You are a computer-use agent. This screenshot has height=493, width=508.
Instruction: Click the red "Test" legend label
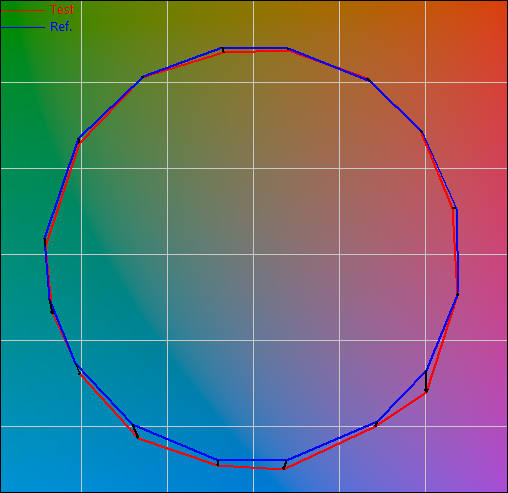click(x=62, y=10)
